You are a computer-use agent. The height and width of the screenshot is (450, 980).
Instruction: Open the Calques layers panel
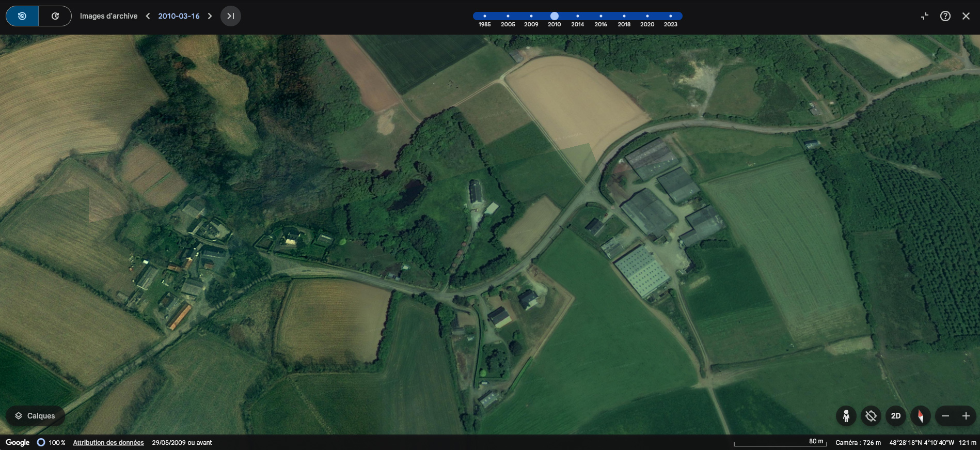pos(35,416)
